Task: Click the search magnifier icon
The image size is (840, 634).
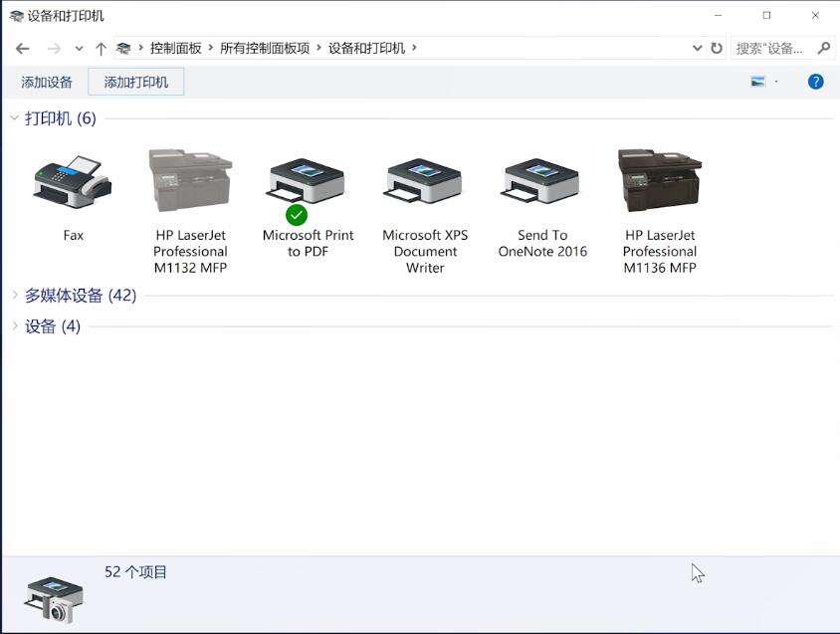Action: pyautogui.click(x=823, y=48)
